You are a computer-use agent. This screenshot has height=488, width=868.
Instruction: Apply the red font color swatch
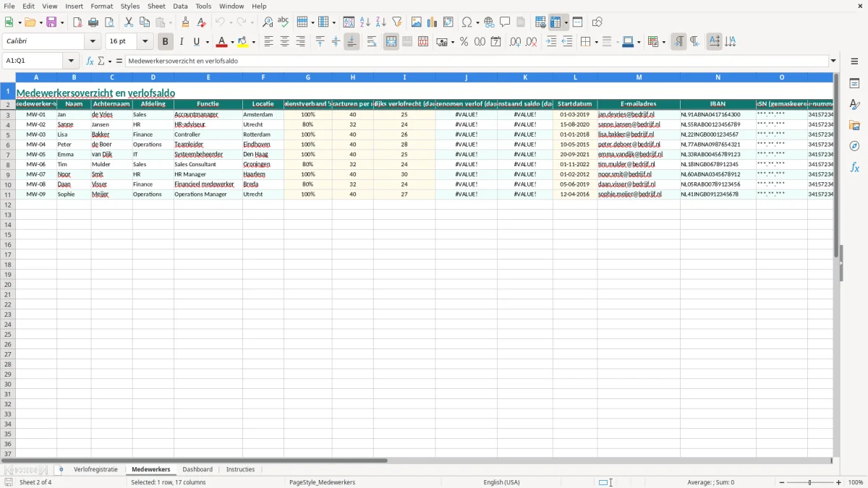click(222, 42)
